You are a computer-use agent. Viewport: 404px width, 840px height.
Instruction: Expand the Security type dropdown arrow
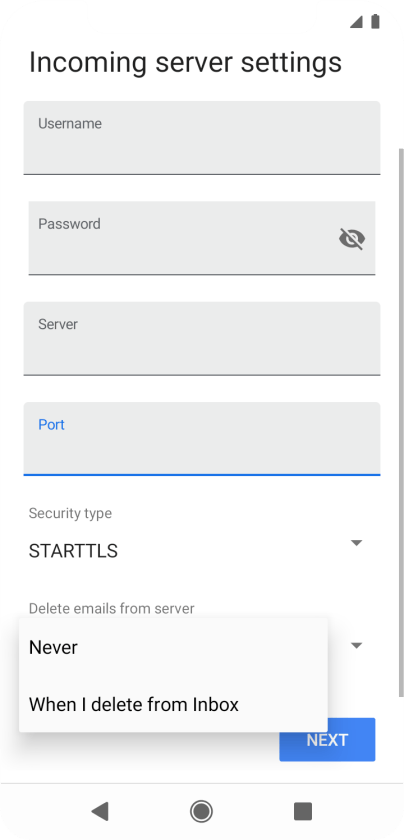click(x=356, y=543)
